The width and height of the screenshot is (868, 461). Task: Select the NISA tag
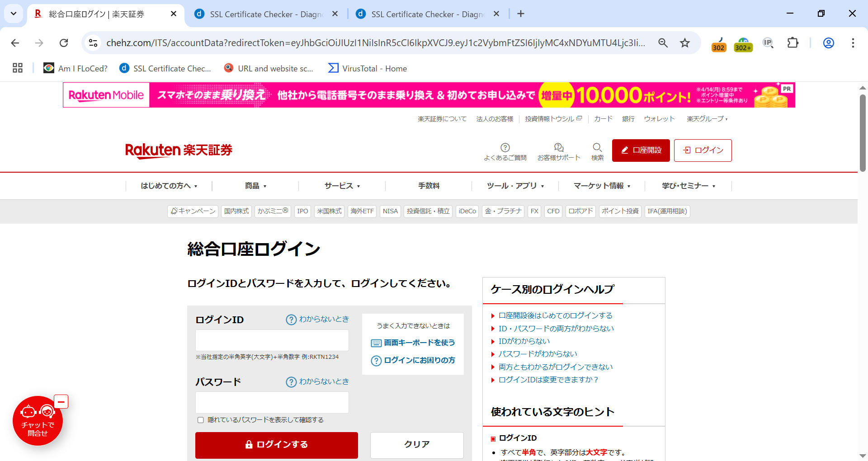pos(390,211)
